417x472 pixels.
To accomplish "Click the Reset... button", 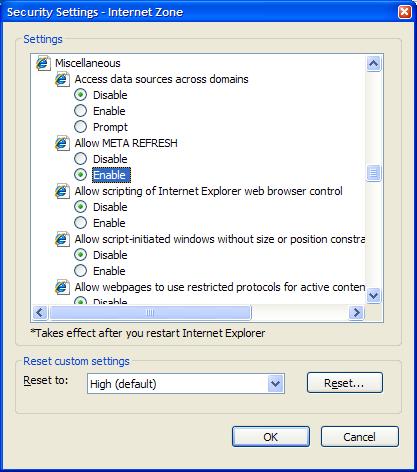I will tap(345, 383).
